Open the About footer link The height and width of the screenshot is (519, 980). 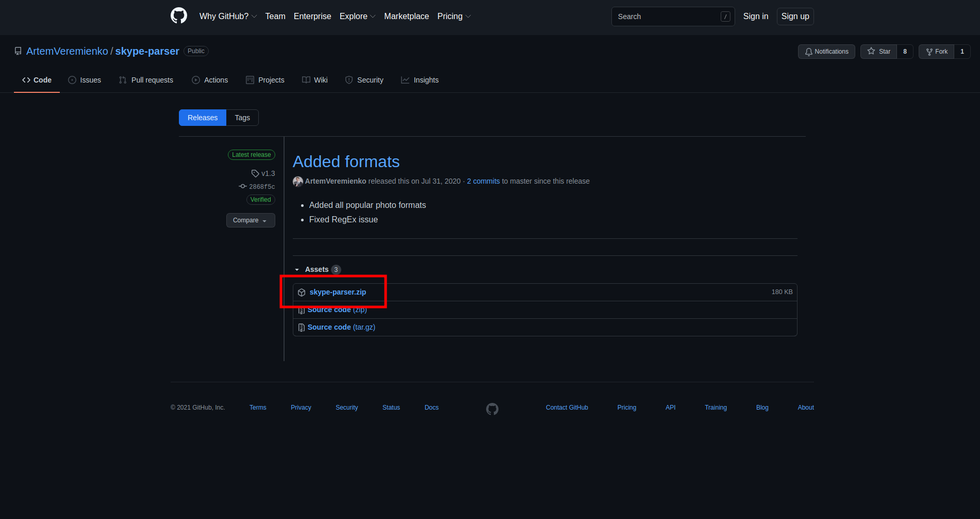[806, 408]
